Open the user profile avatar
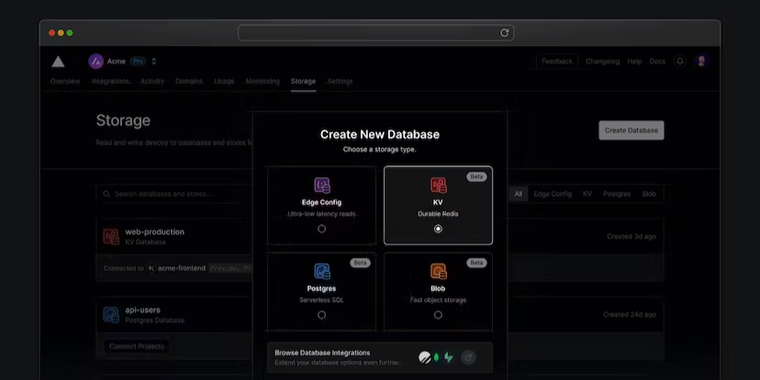Viewport: 760px width, 380px height. point(701,61)
